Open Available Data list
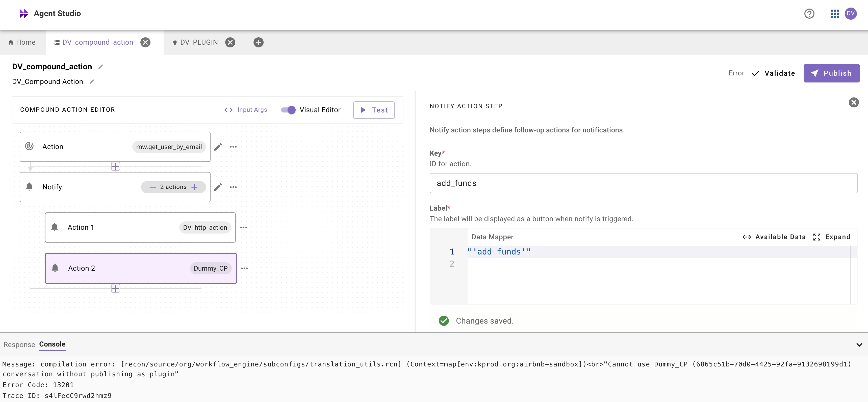This screenshot has height=402, width=868. [774, 237]
